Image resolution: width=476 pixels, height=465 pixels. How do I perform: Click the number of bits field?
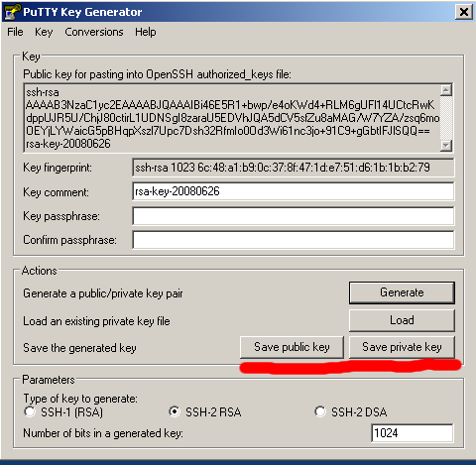click(x=413, y=433)
